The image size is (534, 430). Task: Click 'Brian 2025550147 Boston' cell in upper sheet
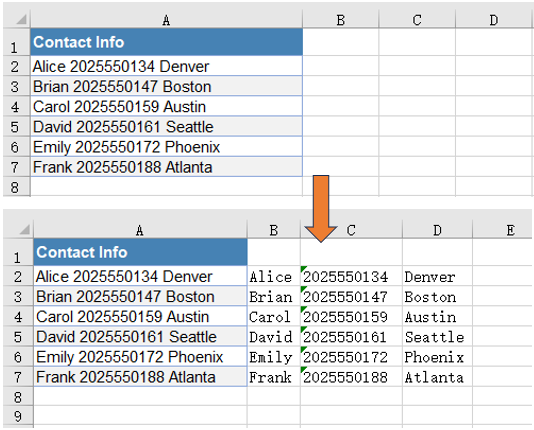[x=166, y=86]
